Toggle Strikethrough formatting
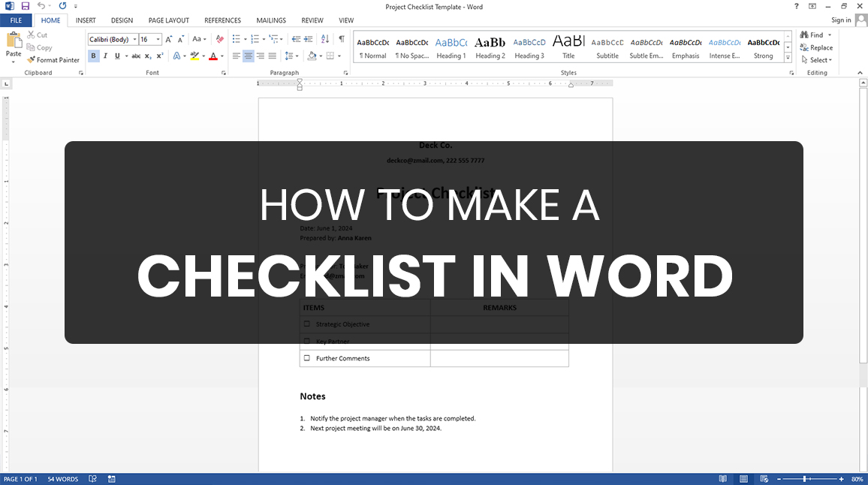Screen dimensions: 868x485 pyautogui.click(x=136, y=56)
